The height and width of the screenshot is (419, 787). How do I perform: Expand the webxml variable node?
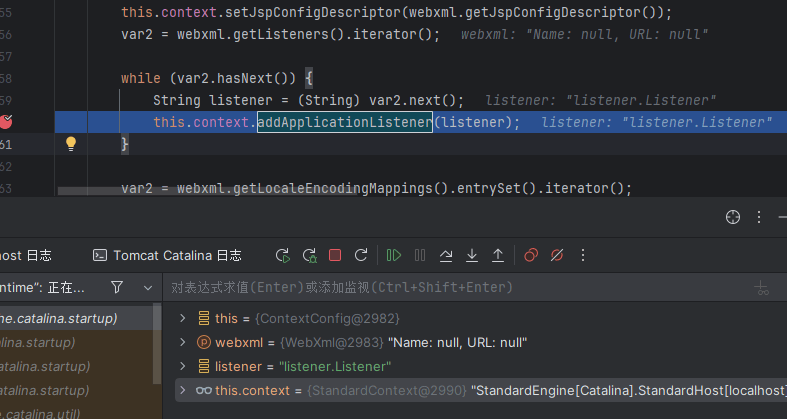pos(182,342)
